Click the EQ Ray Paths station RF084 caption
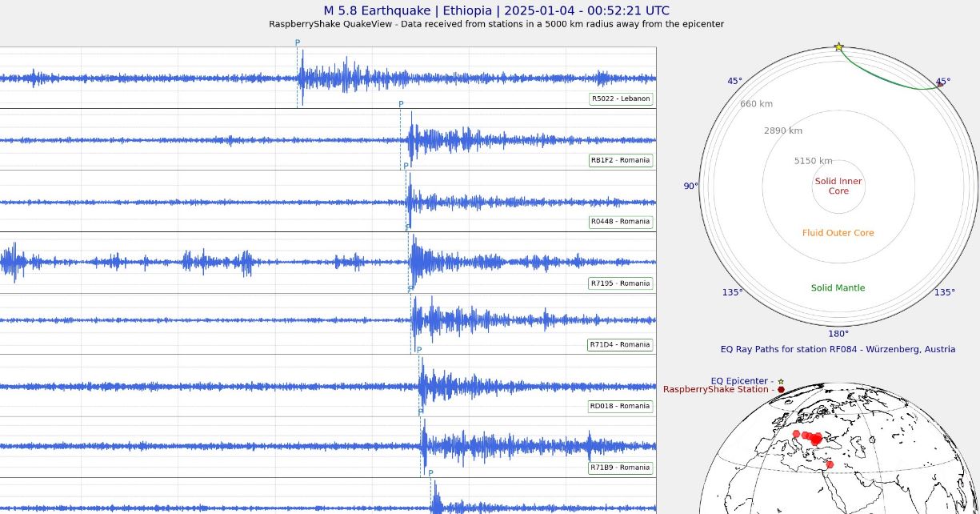 (x=838, y=349)
